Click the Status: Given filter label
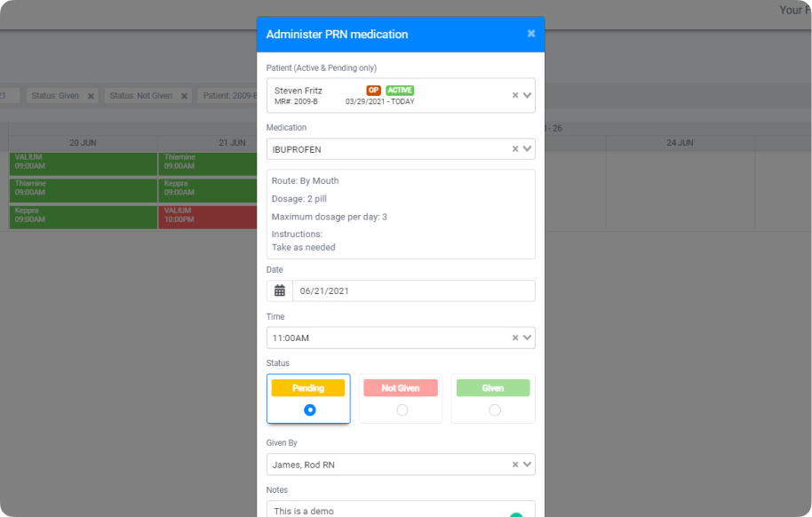 tap(55, 96)
